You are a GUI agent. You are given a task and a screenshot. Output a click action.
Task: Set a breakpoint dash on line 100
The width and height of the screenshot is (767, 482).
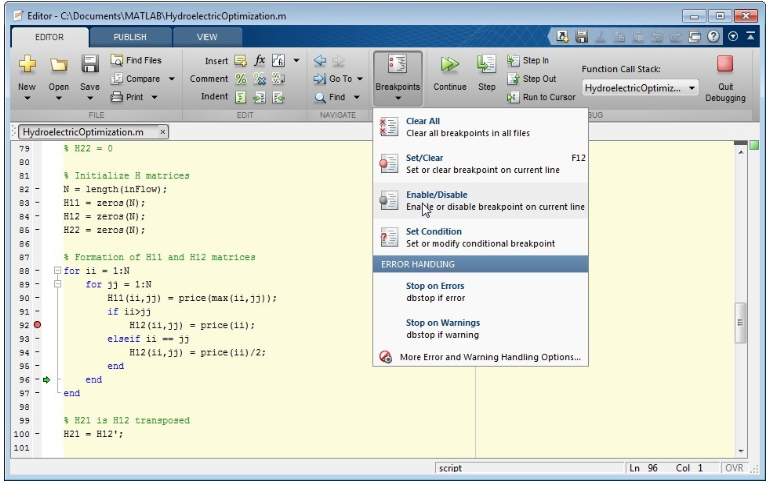(37, 434)
